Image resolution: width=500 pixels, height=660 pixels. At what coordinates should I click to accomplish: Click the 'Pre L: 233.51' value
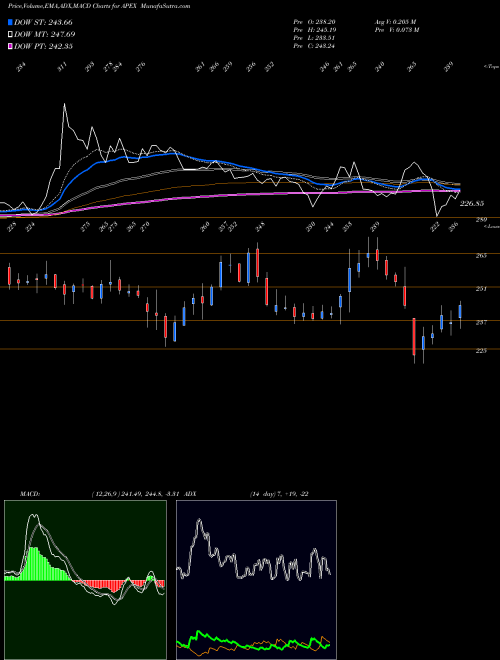coord(314,38)
